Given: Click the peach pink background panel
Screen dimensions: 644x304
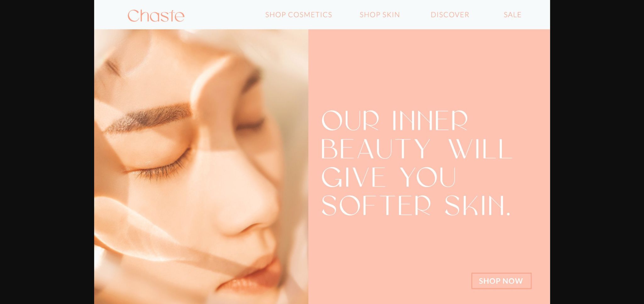Looking at the screenshot, I should click(429, 69).
